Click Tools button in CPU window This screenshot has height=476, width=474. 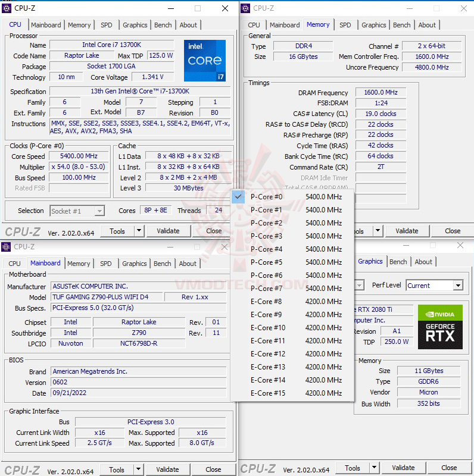tap(117, 231)
